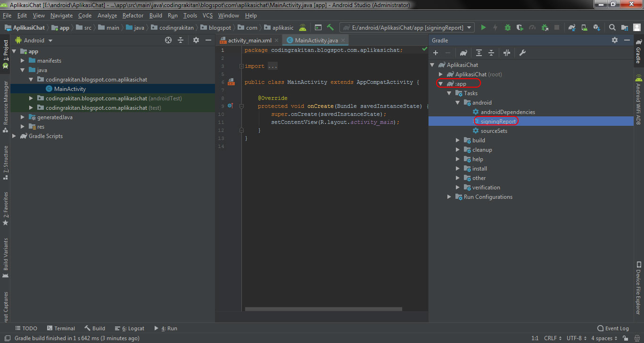This screenshot has height=343, width=644.
Task: Click the Make Project hammer
Action: 330,28
